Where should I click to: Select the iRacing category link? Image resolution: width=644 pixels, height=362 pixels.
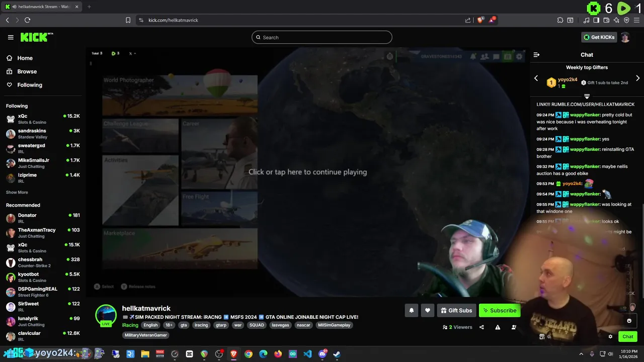tap(130, 325)
